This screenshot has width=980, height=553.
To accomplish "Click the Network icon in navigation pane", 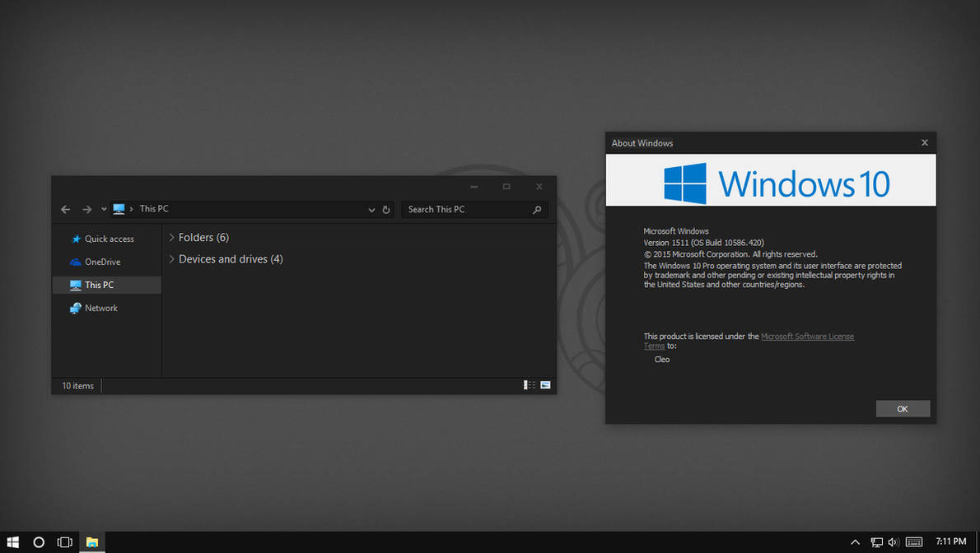I will tap(76, 308).
